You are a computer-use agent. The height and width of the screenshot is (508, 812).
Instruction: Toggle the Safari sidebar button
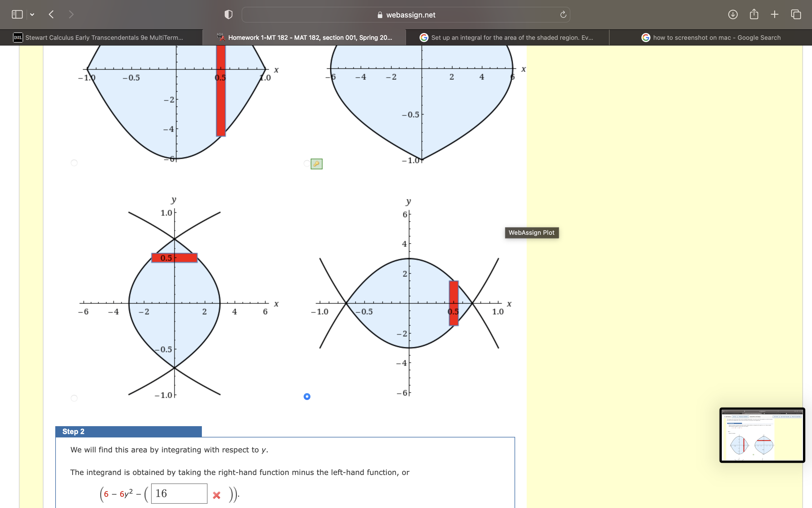pos(17,14)
